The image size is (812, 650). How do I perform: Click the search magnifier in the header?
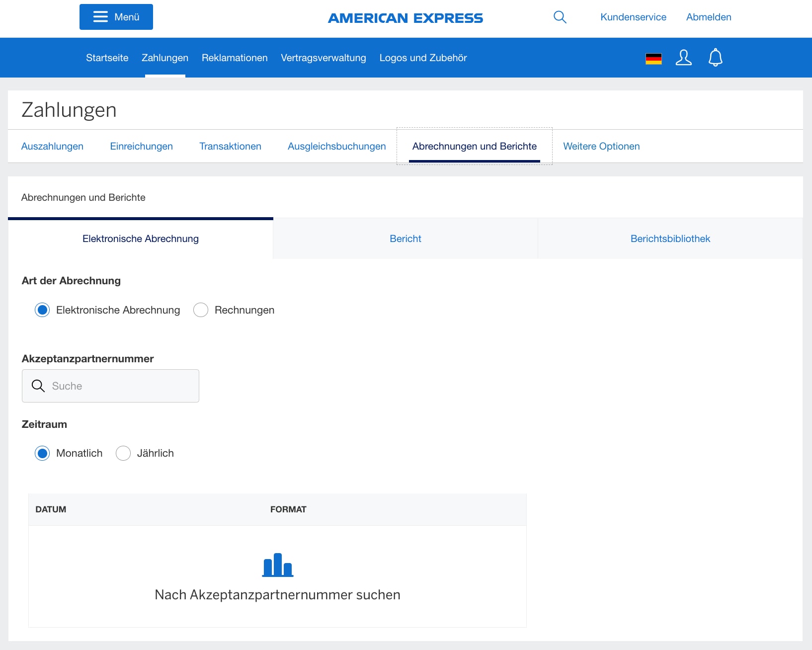click(560, 16)
